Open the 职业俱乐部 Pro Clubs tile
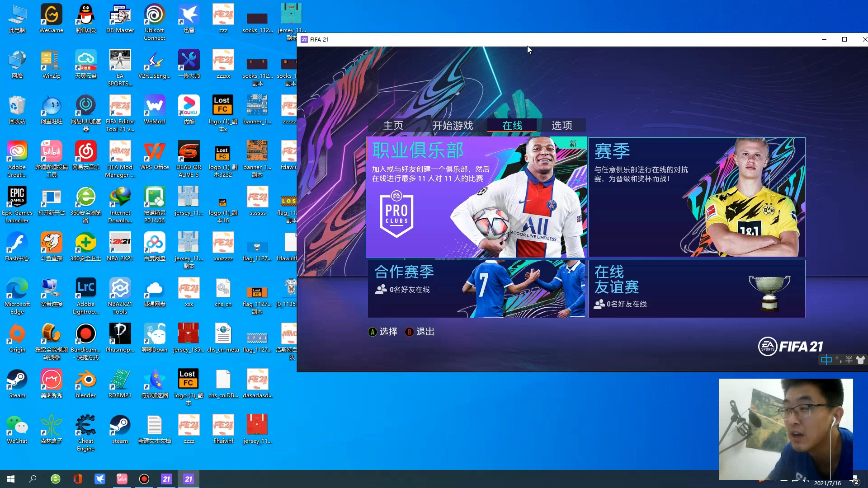The height and width of the screenshot is (488, 868). coord(476,197)
